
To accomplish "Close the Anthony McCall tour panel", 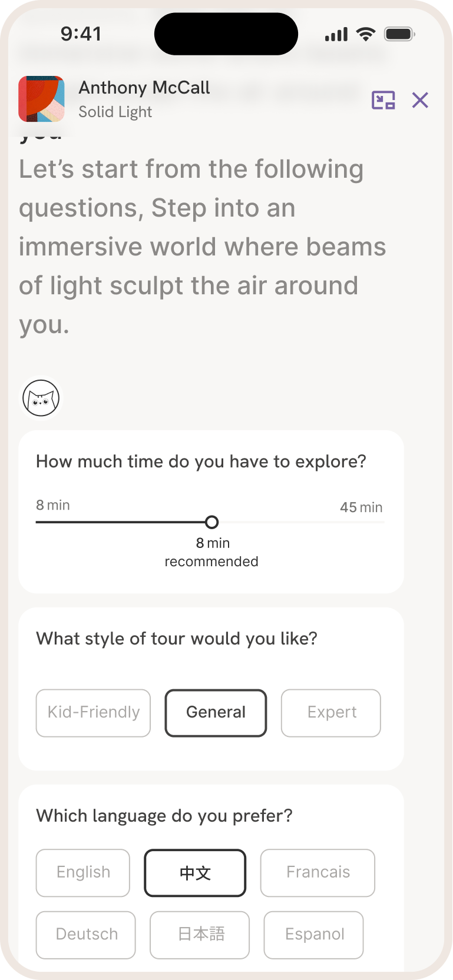I will tap(420, 100).
